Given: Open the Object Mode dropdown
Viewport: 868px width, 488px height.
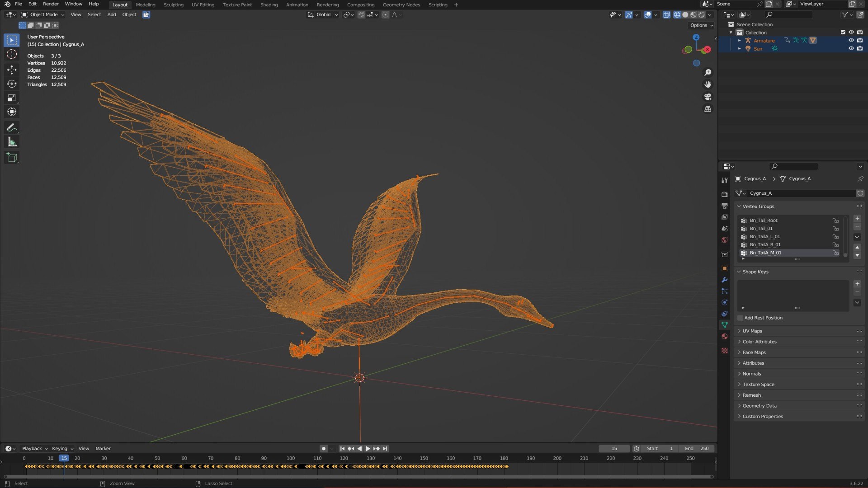Looking at the screenshot, I should click(x=43, y=14).
